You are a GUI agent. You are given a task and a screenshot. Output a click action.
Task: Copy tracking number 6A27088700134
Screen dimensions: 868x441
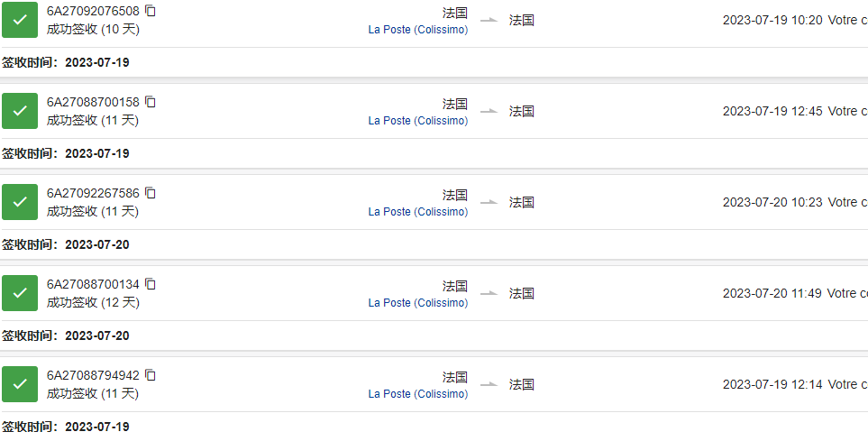[x=151, y=284]
